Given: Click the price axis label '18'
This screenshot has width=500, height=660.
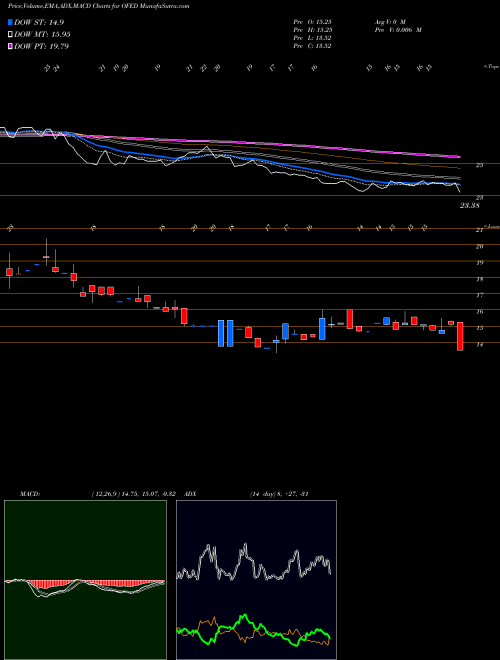Looking at the screenshot, I should coord(479,279).
